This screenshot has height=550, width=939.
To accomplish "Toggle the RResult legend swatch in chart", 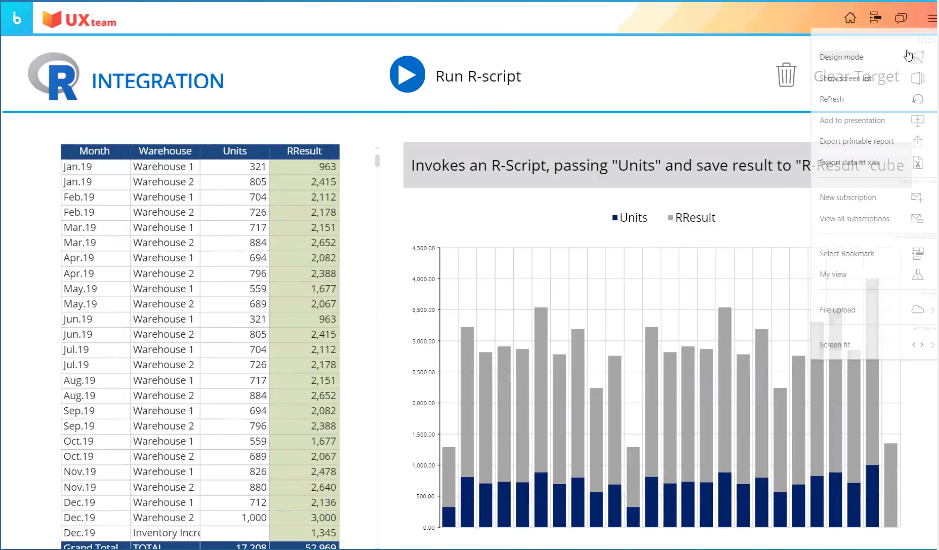I will point(670,217).
